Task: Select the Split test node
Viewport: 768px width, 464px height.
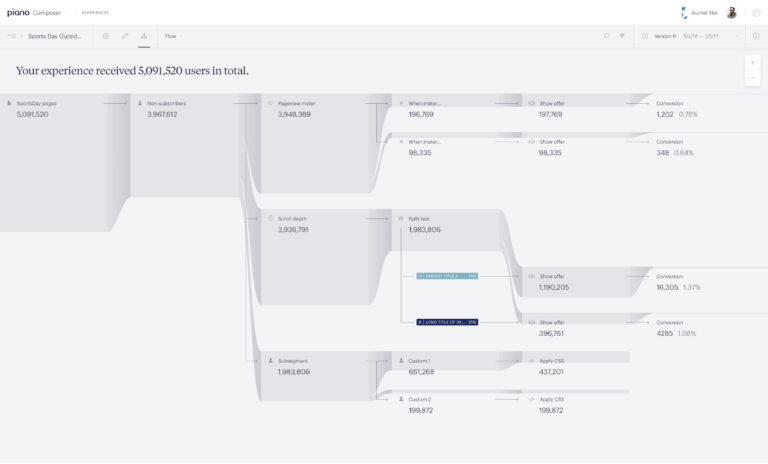Action: click(x=418, y=218)
